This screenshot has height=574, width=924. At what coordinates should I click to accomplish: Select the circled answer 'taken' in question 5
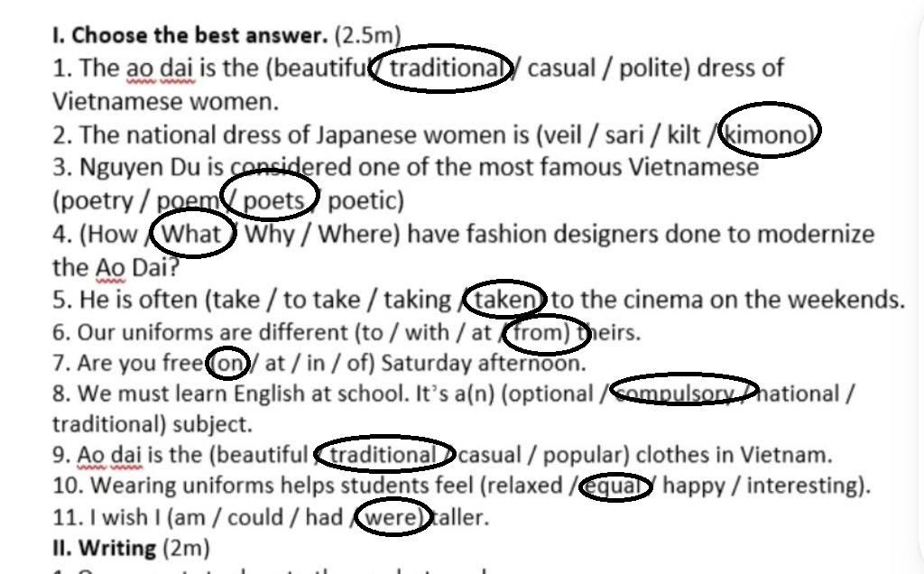click(504, 300)
